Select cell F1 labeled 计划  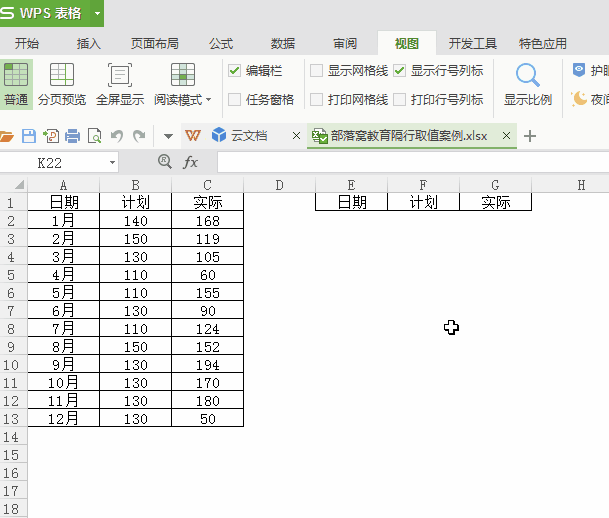[x=423, y=202]
